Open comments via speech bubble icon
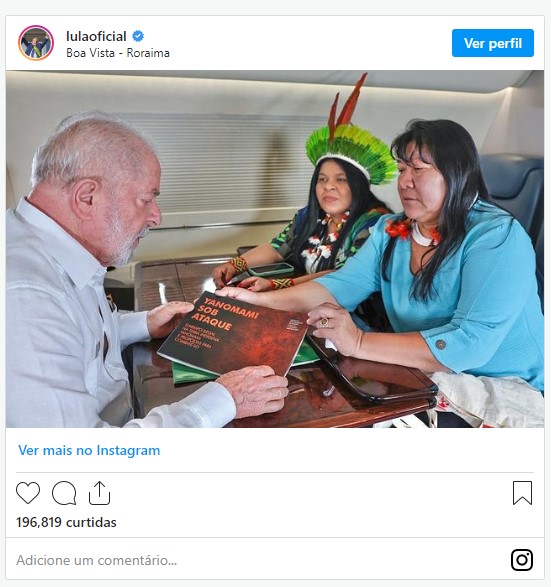551x587 pixels. pyautogui.click(x=64, y=493)
